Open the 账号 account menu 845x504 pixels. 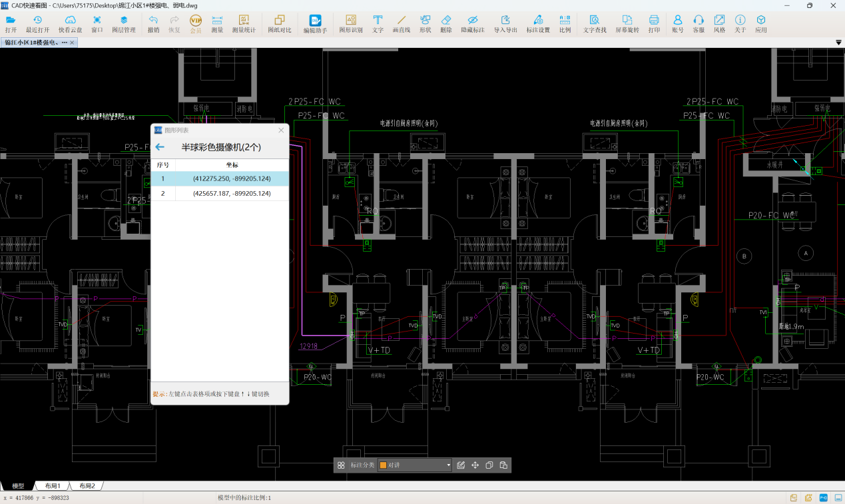click(678, 25)
